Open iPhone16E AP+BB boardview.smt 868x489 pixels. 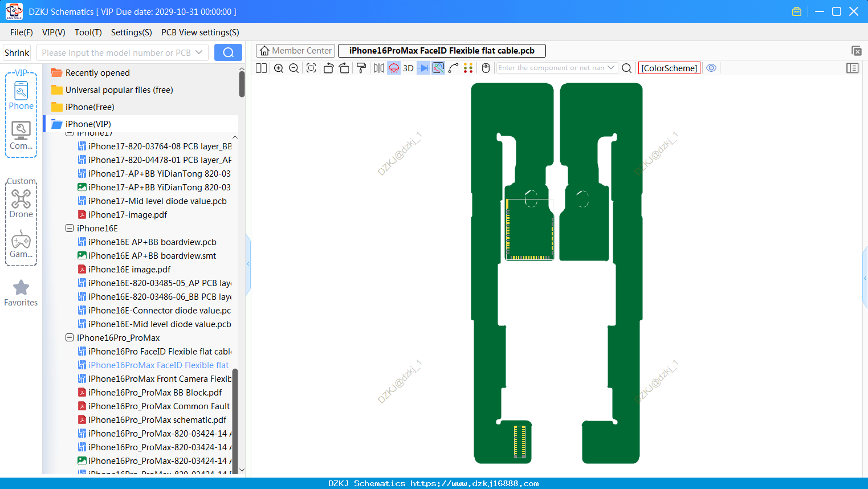coord(152,256)
